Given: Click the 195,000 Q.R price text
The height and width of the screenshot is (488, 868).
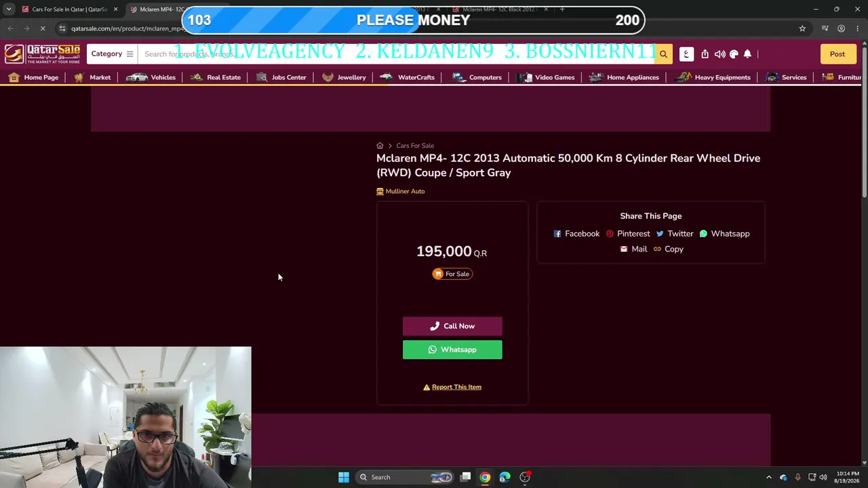Looking at the screenshot, I should [452, 251].
